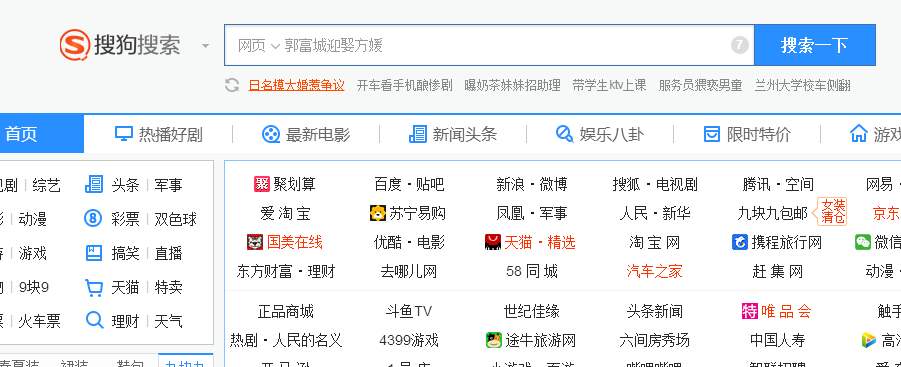The height and width of the screenshot is (367, 901).
Task: Open the 最新电影 tab
Action: pos(306,134)
